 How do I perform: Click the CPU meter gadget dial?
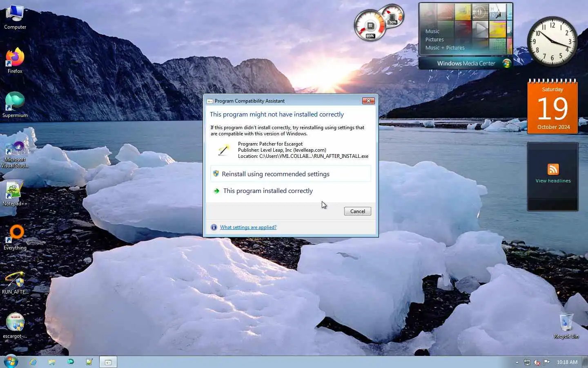370,26
